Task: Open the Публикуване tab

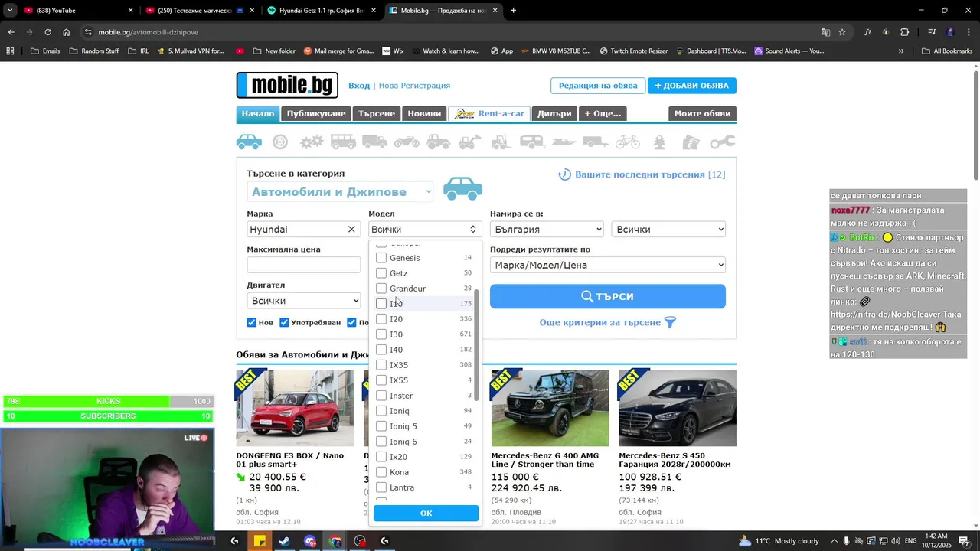Action: coord(316,113)
